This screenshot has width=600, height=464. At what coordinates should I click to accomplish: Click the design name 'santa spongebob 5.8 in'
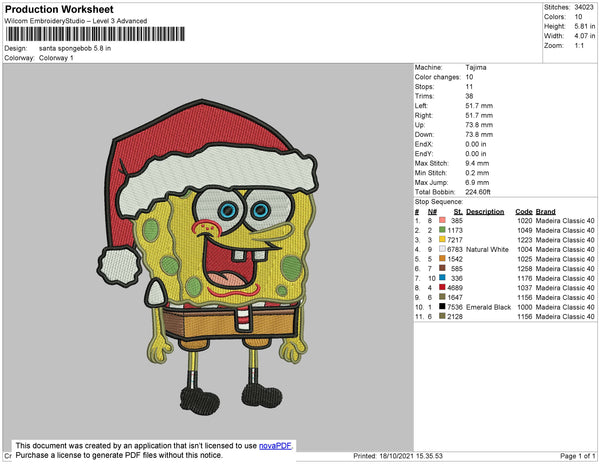coord(75,49)
